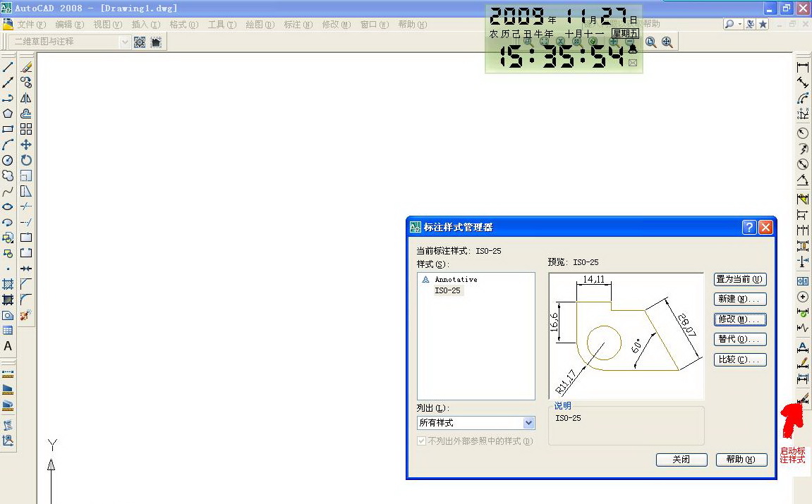Screen dimensions: 812x504
Task: Click the 替代 button
Action: [x=739, y=340]
